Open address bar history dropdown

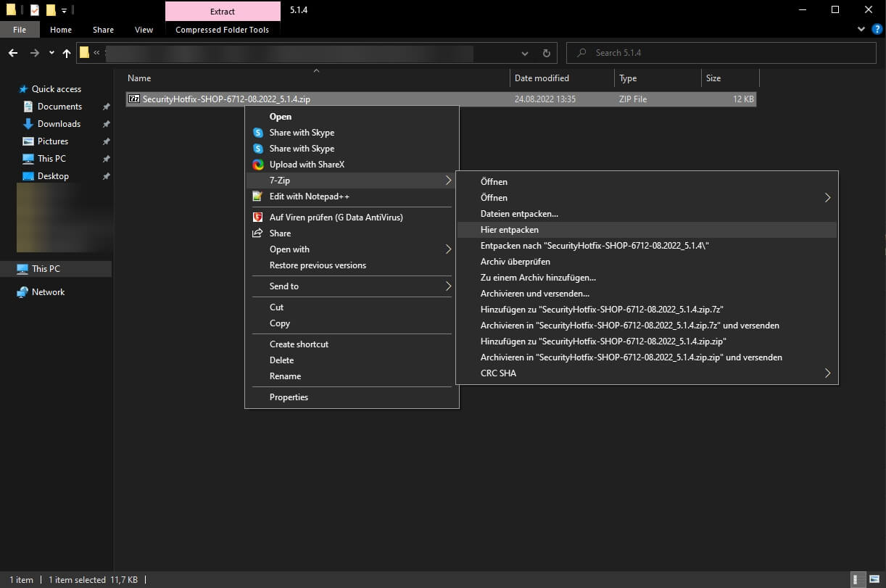point(525,53)
